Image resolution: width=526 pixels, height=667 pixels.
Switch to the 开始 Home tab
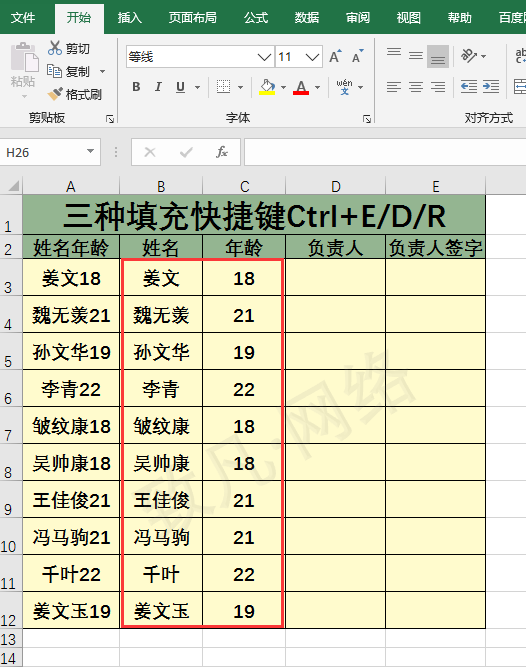[79, 18]
